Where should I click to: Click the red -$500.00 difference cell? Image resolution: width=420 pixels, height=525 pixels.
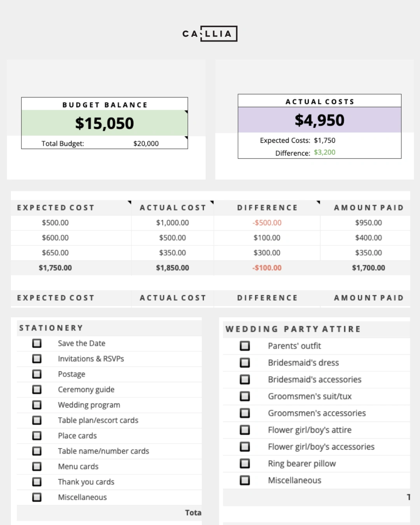[x=267, y=223]
